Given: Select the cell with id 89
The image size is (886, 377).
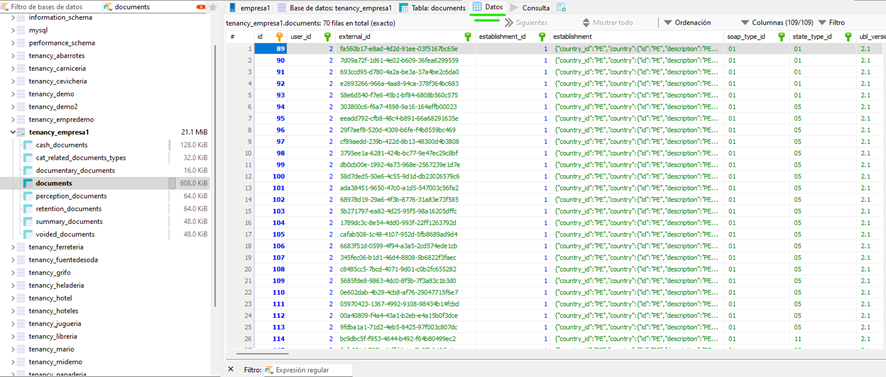Looking at the screenshot, I should pyautogui.click(x=271, y=49).
